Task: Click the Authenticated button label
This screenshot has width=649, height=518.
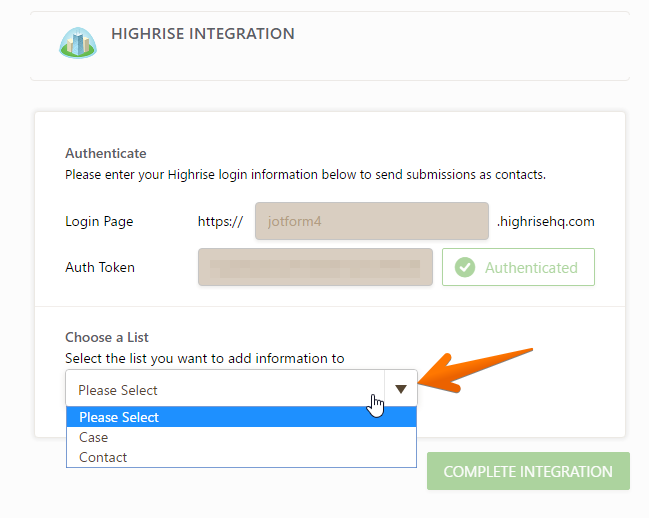Action: pos(531,268)
